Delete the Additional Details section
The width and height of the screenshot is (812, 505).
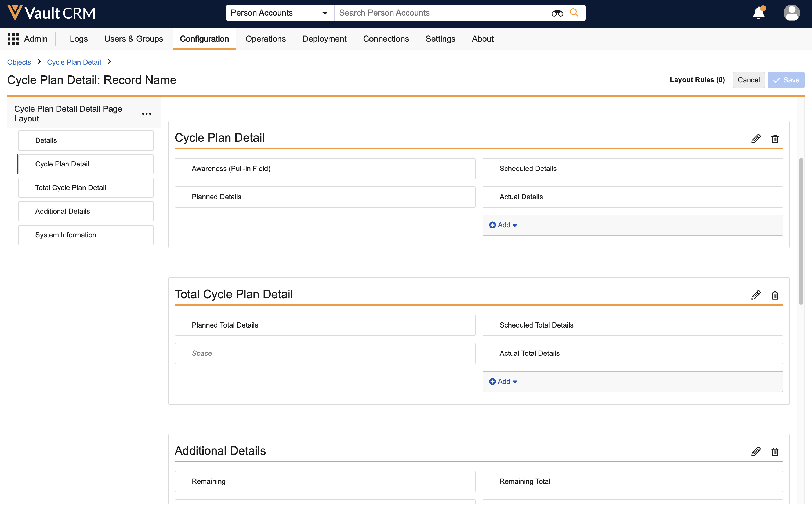(775, 451)
